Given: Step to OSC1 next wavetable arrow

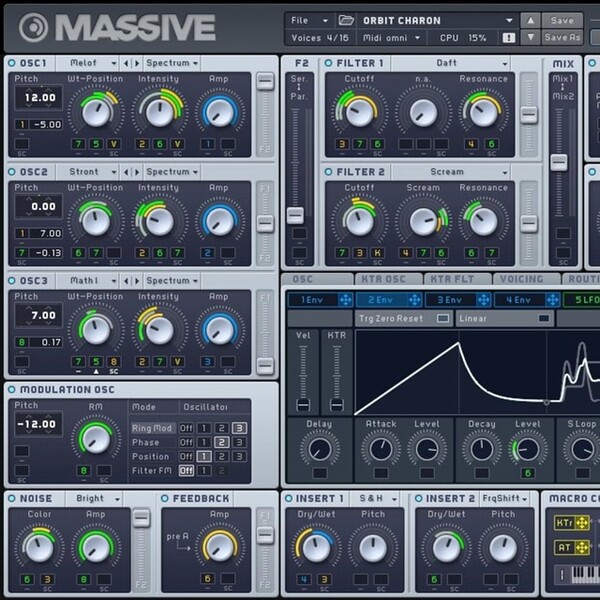Looking at the screenshot, I should tap(137, 63).
